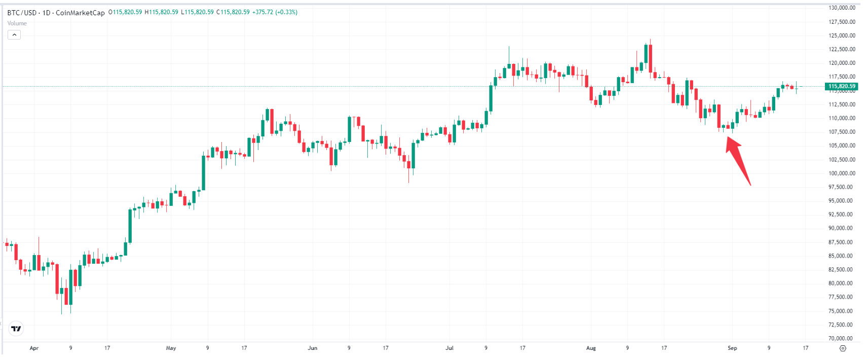
Task: Click the 70,000.00 price scale label
Action: pyautogui.click(x=842, y=338)
